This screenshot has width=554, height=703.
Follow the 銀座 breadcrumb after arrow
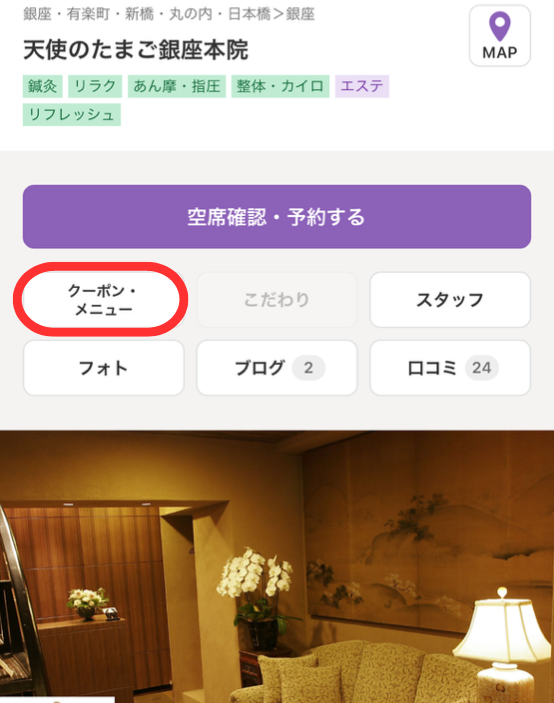point(300,14)
